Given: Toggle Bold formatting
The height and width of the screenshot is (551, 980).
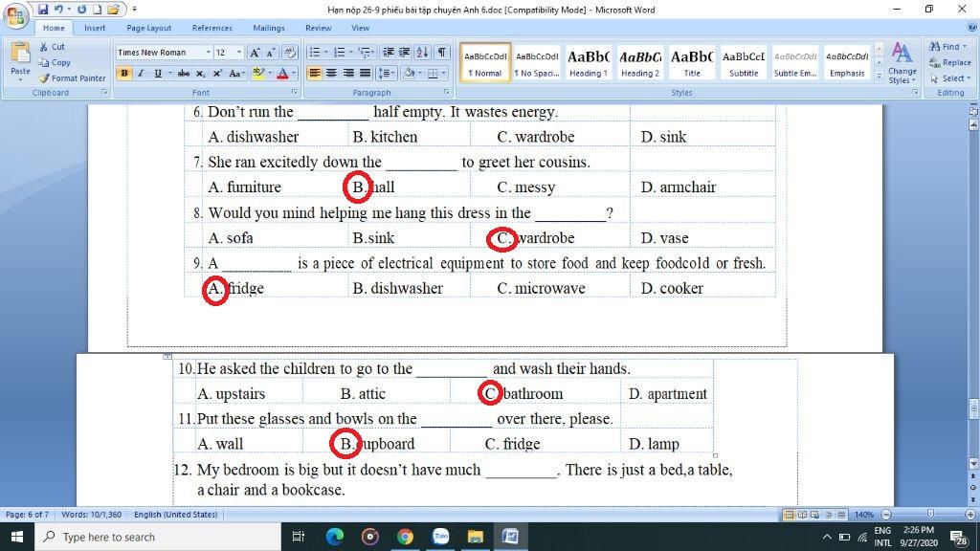Looking at the screenshot, I should [124, 73].
